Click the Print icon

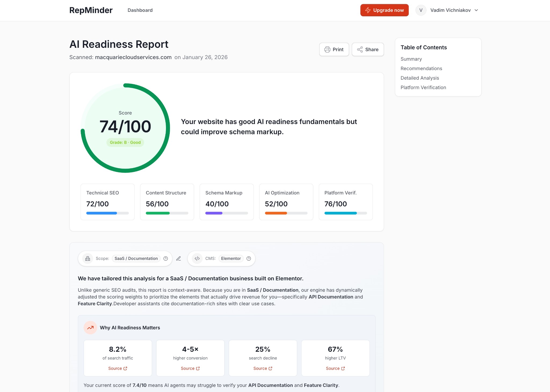(327, 49)
